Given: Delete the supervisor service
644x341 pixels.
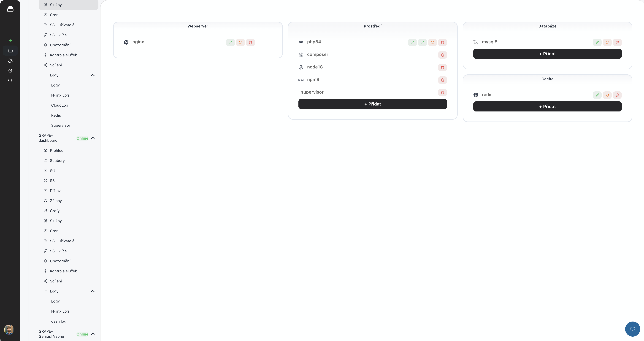Looking at the screenshot, I should [442, 92].
